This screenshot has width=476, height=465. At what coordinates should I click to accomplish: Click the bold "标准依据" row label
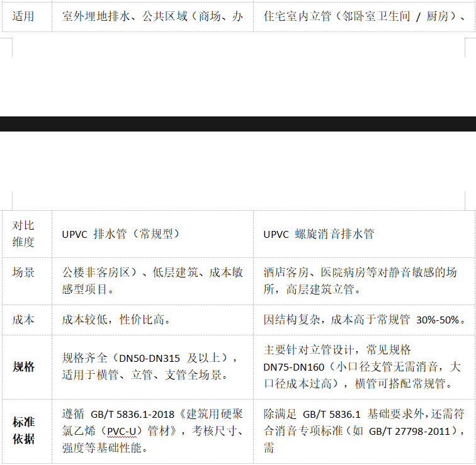23,430
